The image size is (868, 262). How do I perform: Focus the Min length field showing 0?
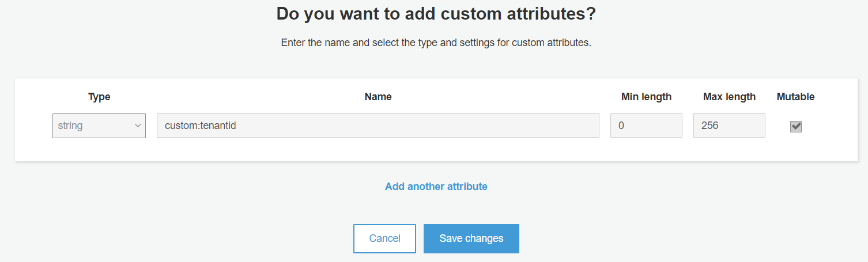click(x=646, y=126)
